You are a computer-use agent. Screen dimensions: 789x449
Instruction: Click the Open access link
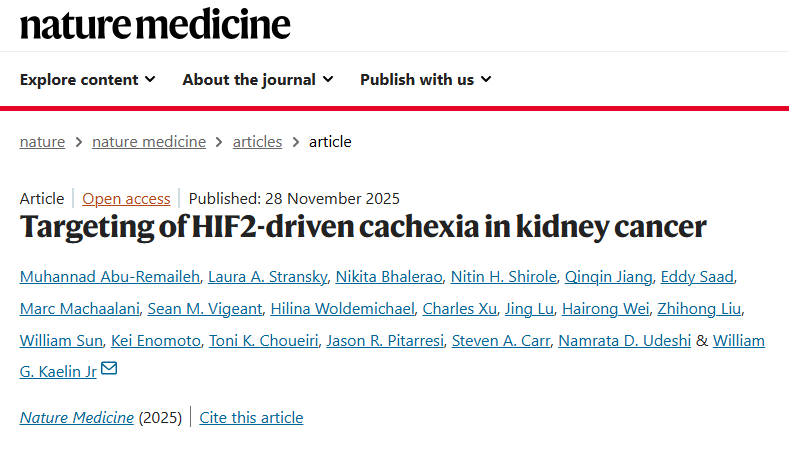tap(126, 198)
